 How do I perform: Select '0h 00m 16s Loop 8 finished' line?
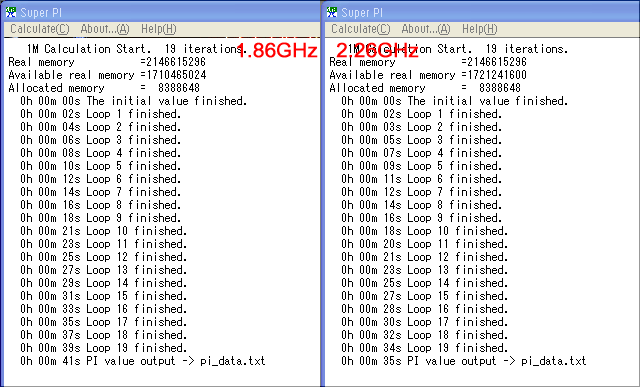click(101, 205)
